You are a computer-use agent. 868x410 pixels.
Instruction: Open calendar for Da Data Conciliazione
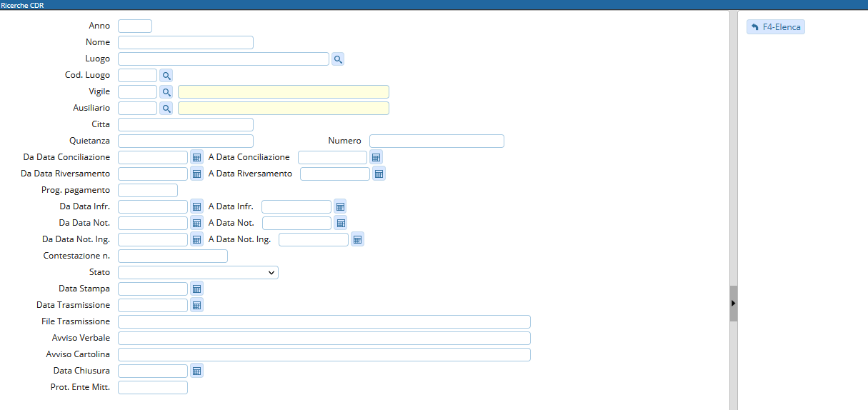[197, 157]
